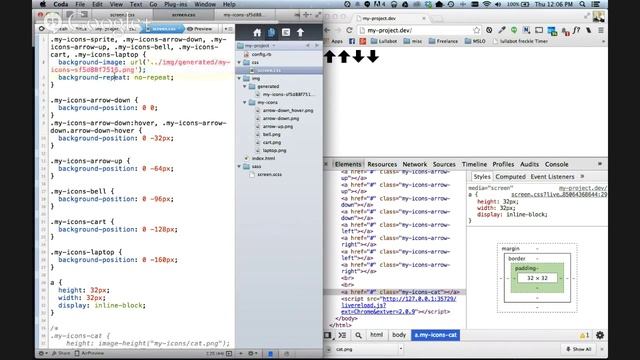This screenshot has height=360, width=640.
Task: Open the Lullabot bookmarks folder
Action: [384, 41]
